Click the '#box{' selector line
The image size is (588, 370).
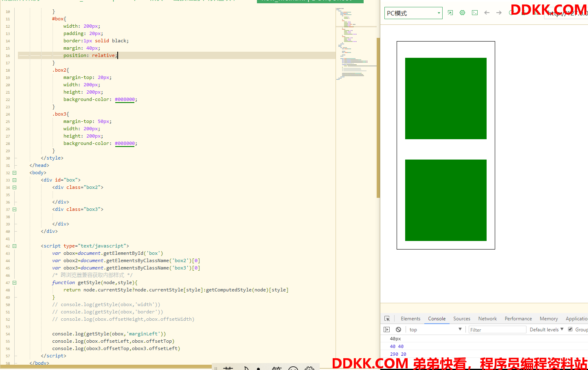click(x=59, y=19)
